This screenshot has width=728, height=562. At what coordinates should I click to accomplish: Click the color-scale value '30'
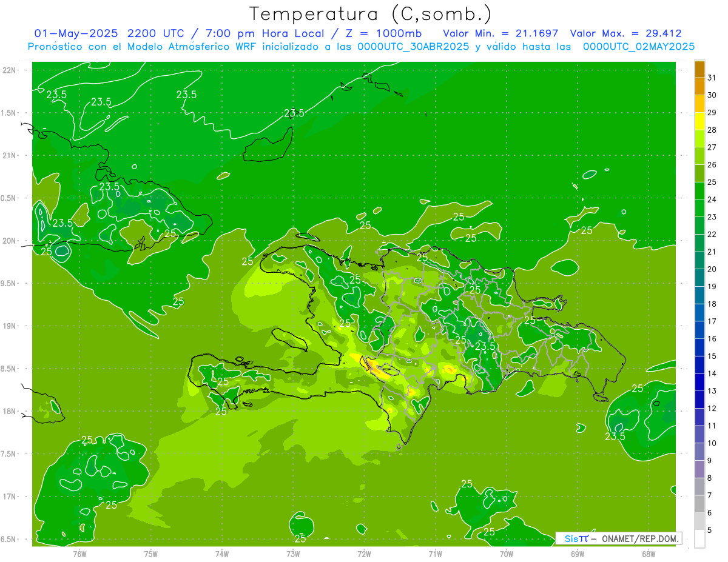(712, 95)
